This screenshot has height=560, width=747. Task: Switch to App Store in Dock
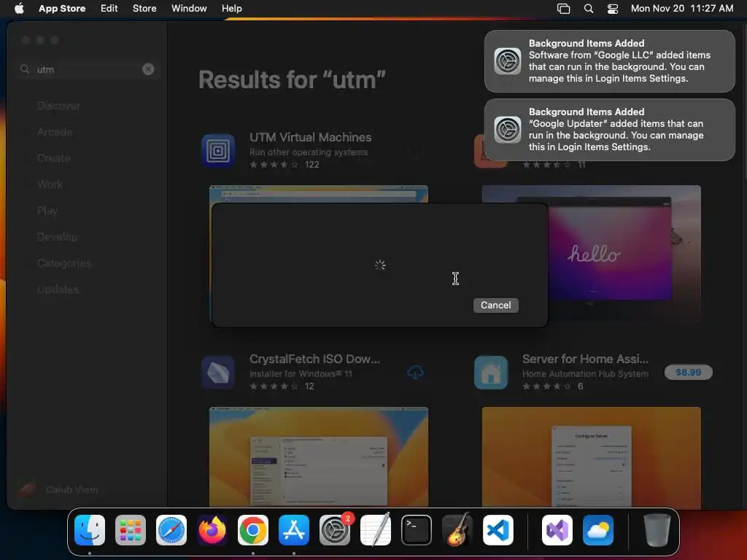(x=294, y=530)
